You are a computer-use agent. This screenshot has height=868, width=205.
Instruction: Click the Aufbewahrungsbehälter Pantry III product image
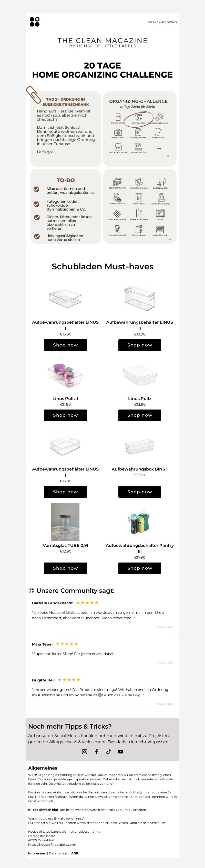140,522
